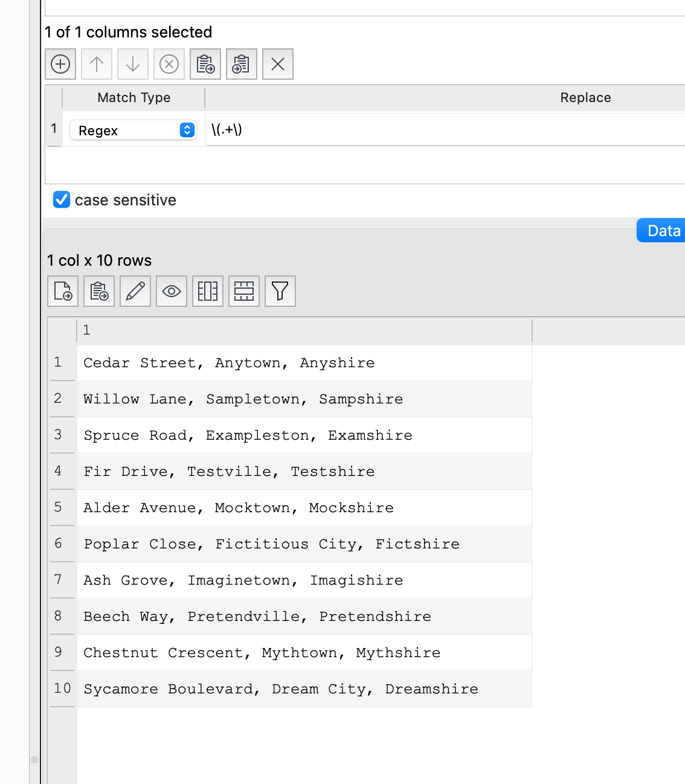
Task: Click the select column icon in data toolbar
Action: (x=208, y=291)
